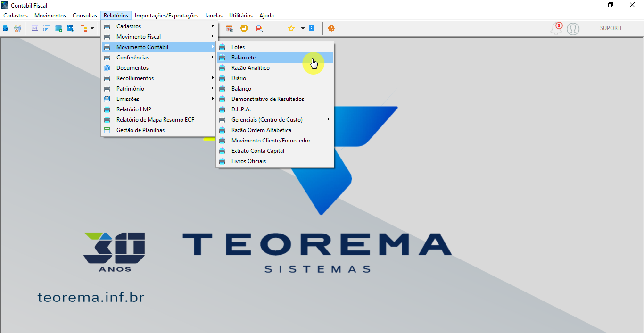Expand Cadastros submenu under Relatórios
This screenshot has height=334, width=644.
[159, 26]
